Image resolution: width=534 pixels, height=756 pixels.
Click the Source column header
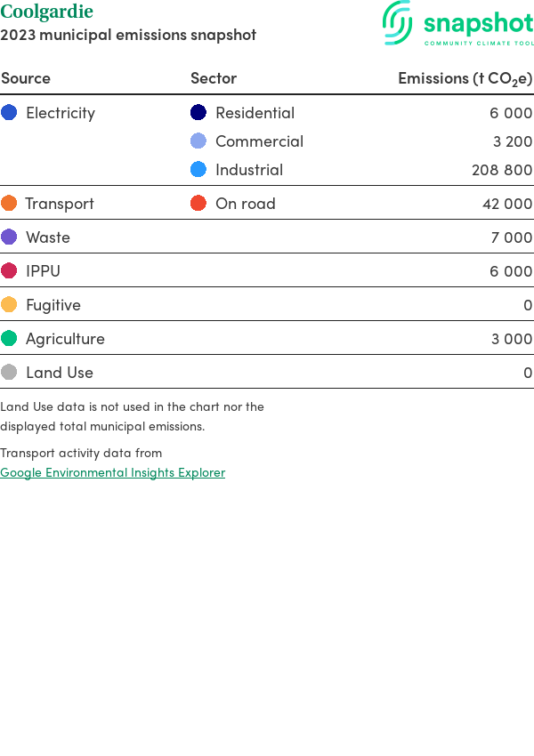26,78
